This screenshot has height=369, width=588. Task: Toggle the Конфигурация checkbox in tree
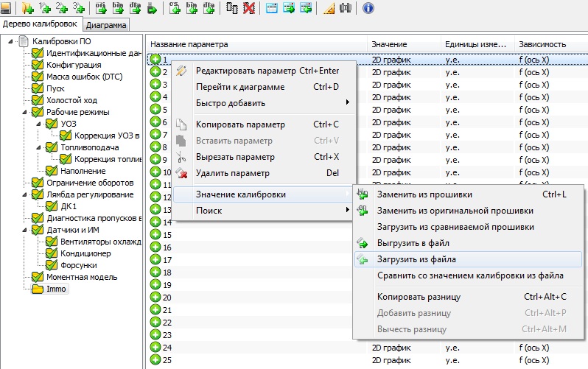(x=38, y=65)
